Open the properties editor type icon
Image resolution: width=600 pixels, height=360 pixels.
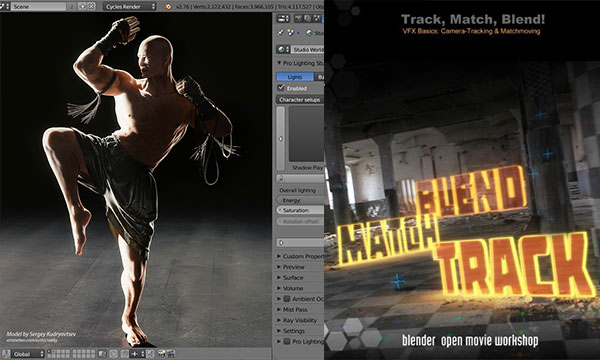point(283,18)
